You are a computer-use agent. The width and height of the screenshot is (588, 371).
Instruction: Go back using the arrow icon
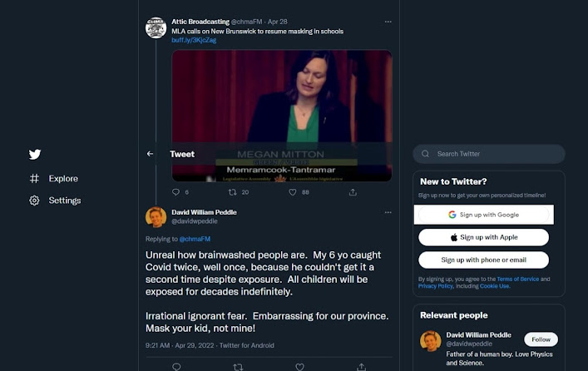click(x=151, y=154)
